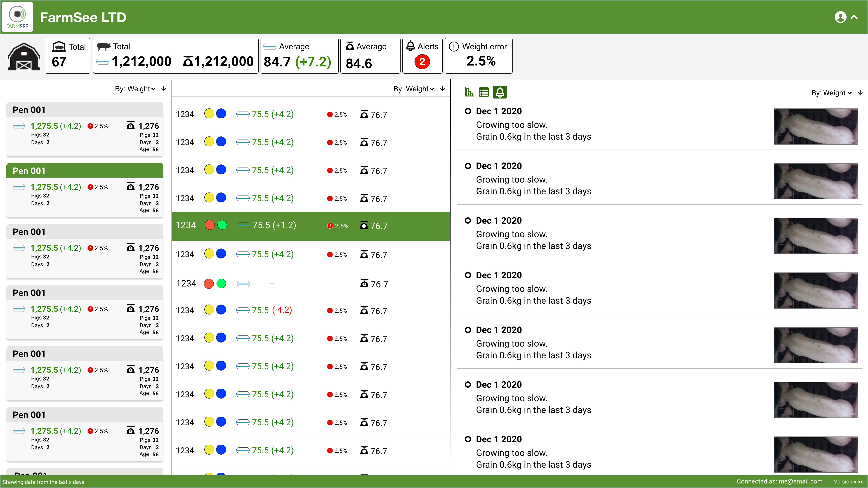This screenshot has height=488, width=868.
Task: Click 'Version x.xx' in status bar
Action: coord(848,482)
